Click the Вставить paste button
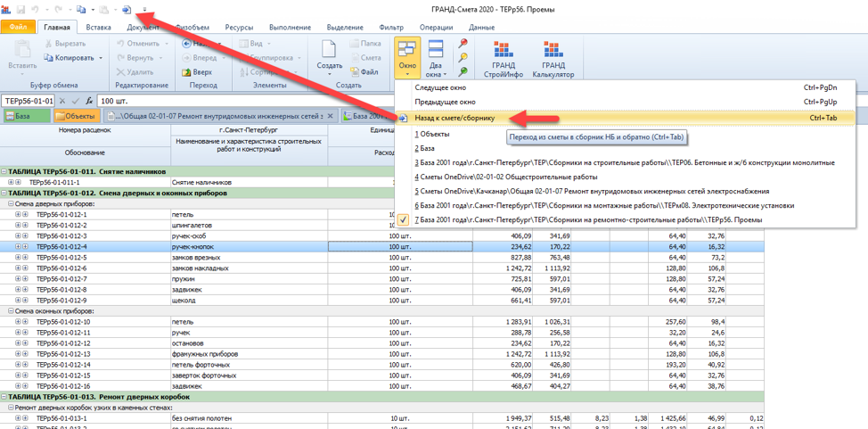 coord(22,56)
